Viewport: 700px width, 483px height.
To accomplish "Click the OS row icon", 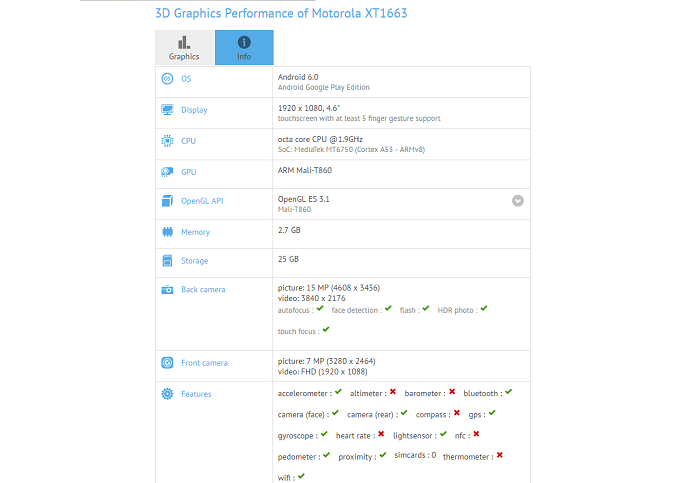I will point(167,79).
